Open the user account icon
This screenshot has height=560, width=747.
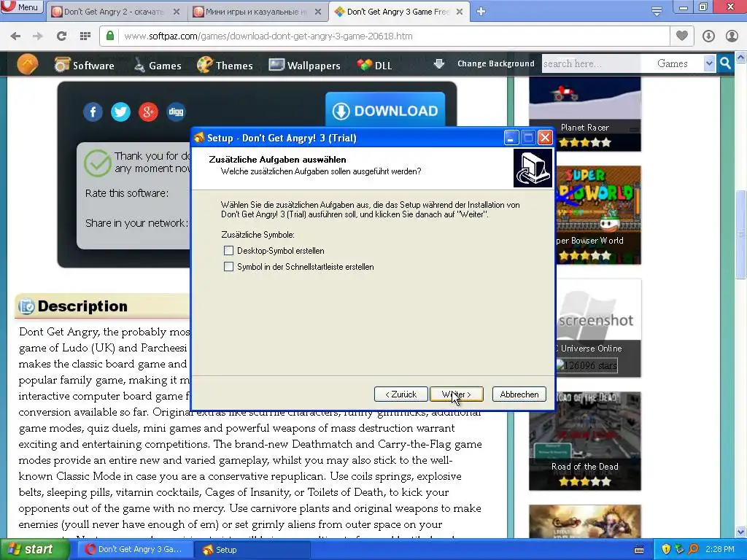732,36
